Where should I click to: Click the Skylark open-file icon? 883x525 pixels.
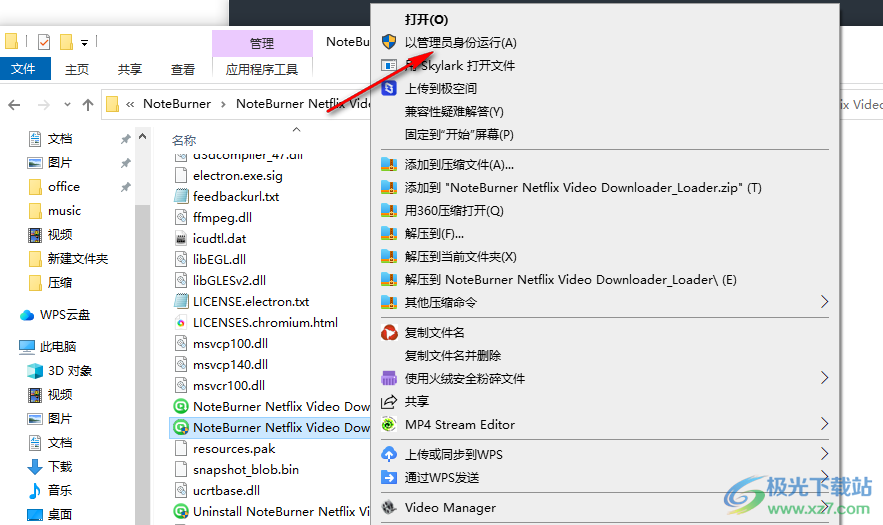pyautogui.click(x=389, y=65)
